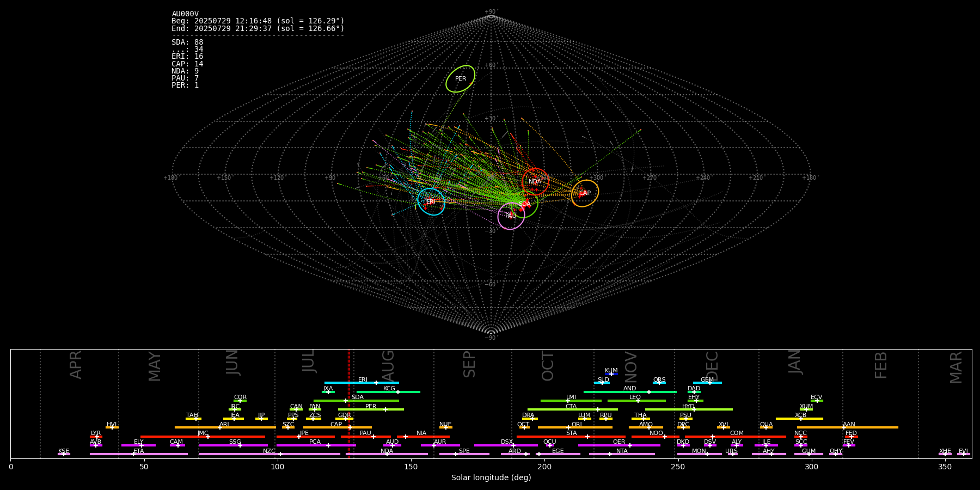Select the 'Beg: 20250729 12:16:48' line

coord(258,21)
